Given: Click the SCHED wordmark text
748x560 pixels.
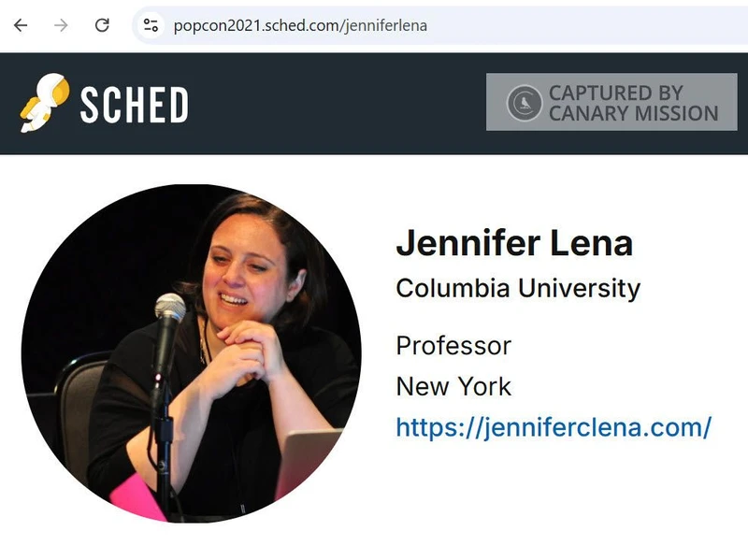Looking at the screenshot, I should [134, 105].
